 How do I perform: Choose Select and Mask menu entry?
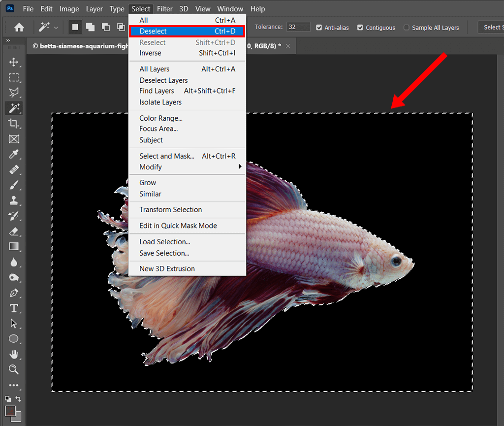coord(187,156)
